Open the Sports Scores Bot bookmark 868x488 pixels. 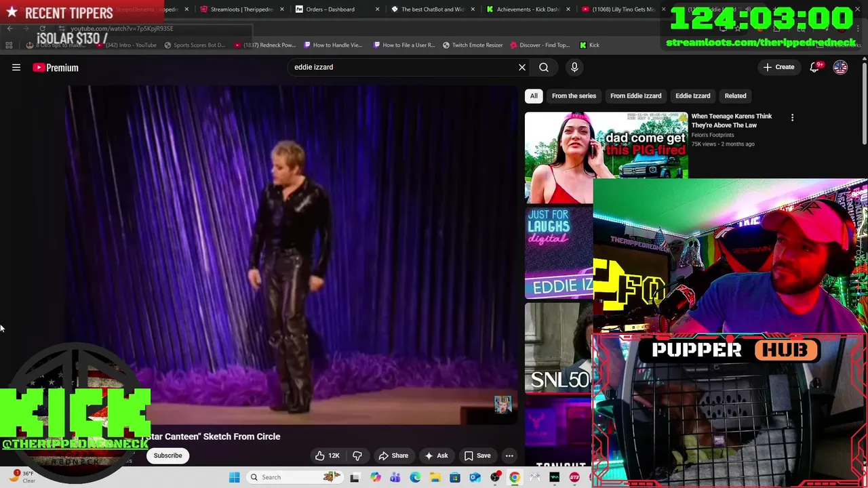195,45
